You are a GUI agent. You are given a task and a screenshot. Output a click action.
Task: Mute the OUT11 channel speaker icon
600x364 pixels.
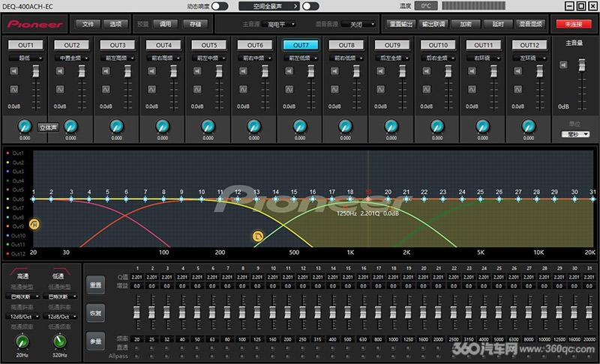click(472, 71)
